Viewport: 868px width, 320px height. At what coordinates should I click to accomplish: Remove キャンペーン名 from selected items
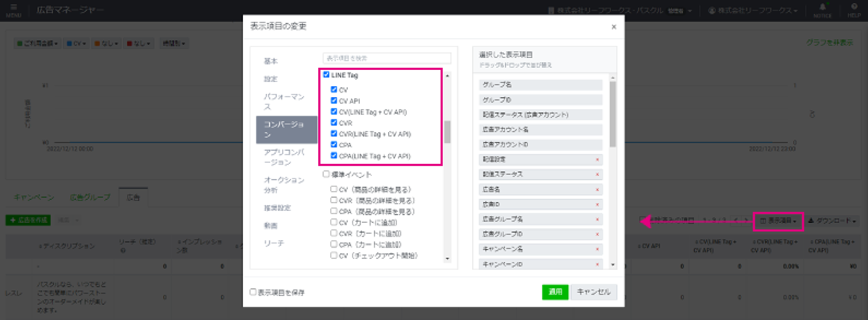(x=597, y=249)
